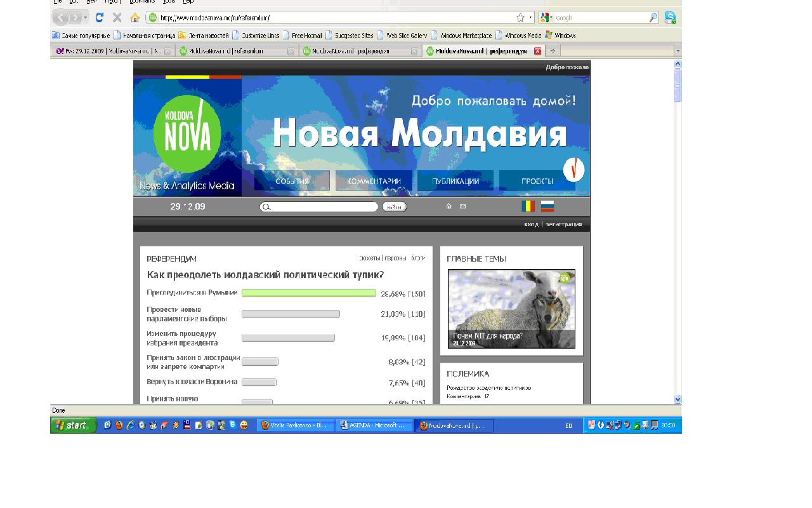
Task: Click the Moldova Nova green logo
Action: [x=187, y=134]
